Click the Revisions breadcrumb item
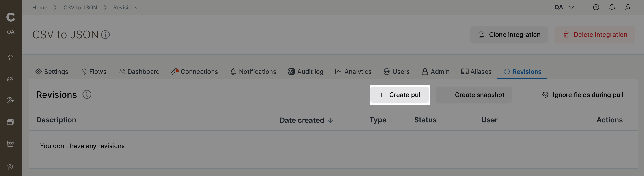The width and height of the screenshot is (644, 176). click(125, 7)
